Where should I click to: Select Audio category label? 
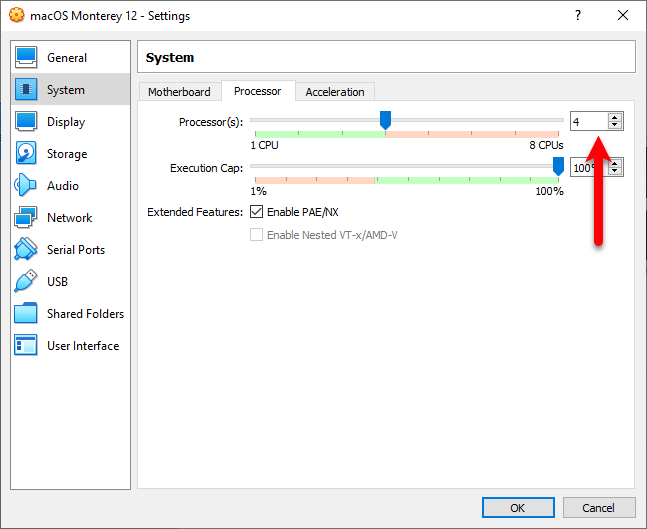tap(63, 186)
